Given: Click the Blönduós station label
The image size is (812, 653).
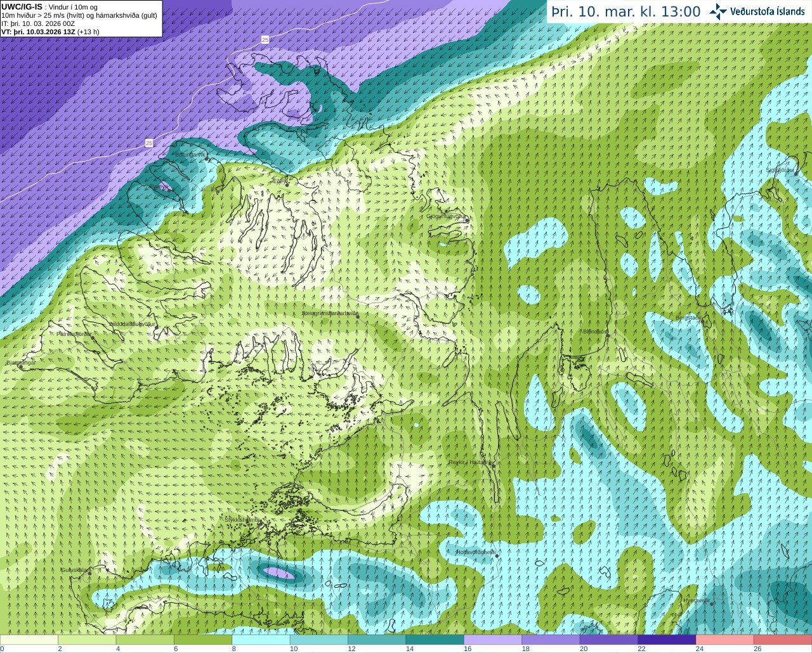Looking at the screenshot, I should (596, 332).
